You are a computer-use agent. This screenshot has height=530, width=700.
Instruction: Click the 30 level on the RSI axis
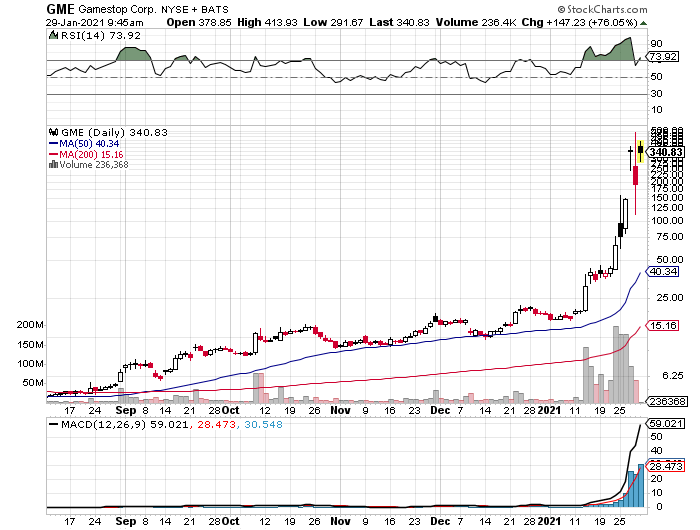click(656, 94)
